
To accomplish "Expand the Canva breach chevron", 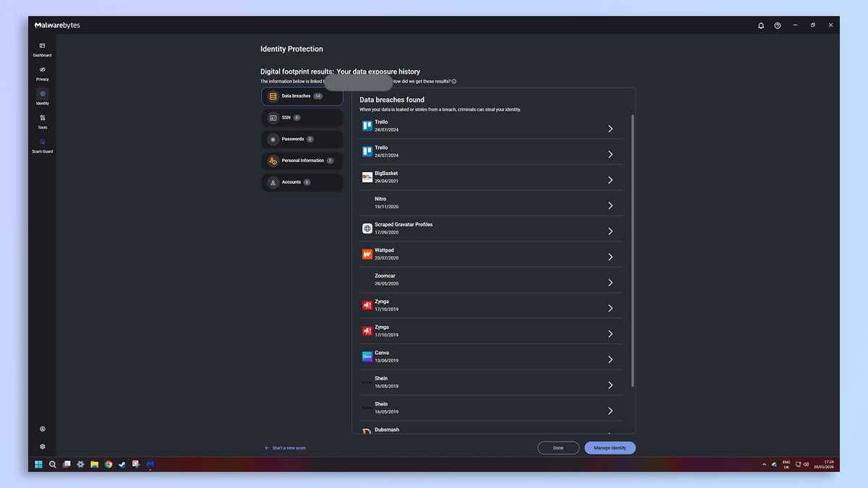I will (610, 359).
